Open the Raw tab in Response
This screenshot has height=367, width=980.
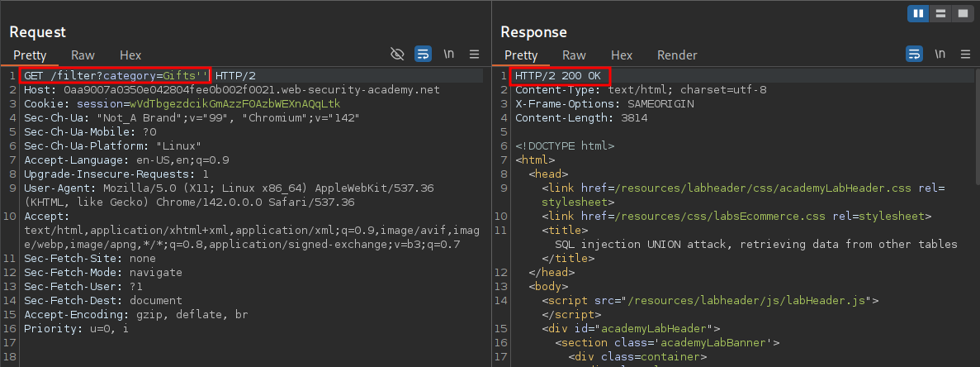[x=574, y=55]
